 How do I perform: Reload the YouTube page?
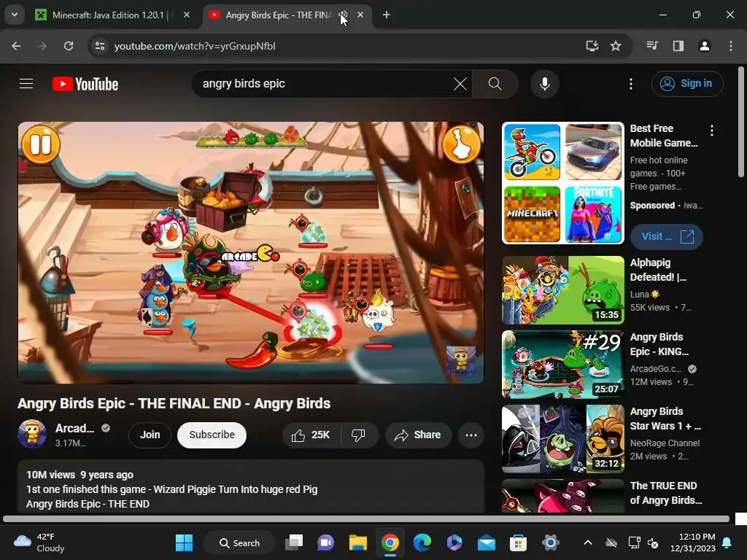69,46
